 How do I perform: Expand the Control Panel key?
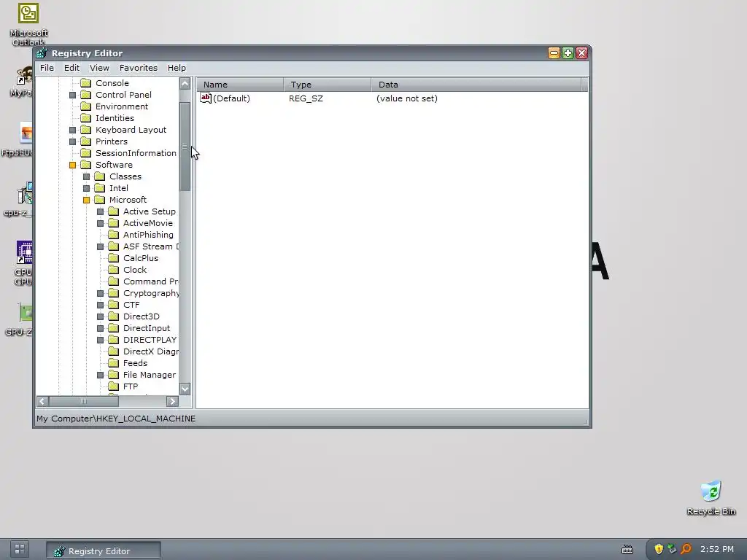click(x=72, y=96)
